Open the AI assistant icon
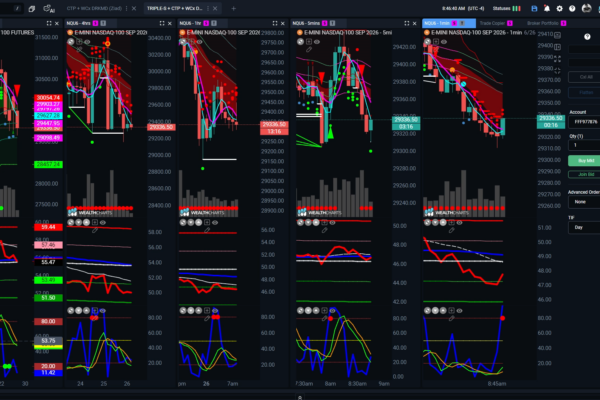 (49, 8)
